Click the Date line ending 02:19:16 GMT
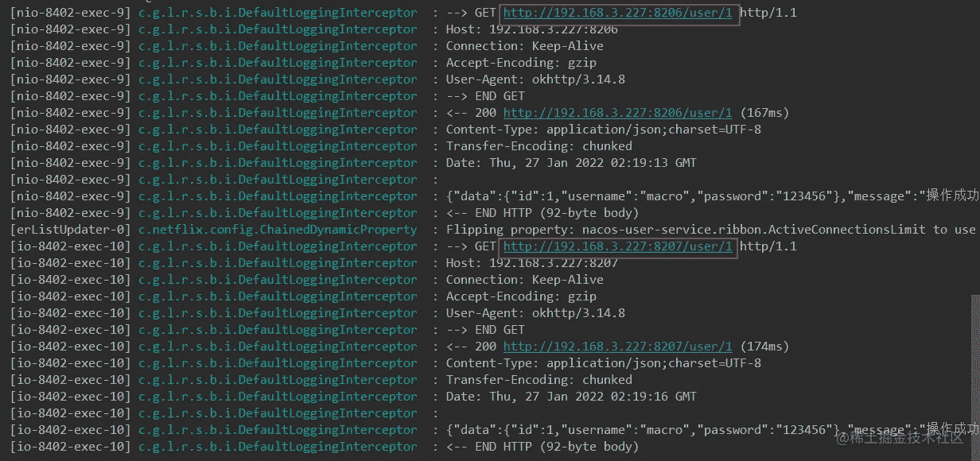Viewport: 980px width, 461px height. click(570, 397)
